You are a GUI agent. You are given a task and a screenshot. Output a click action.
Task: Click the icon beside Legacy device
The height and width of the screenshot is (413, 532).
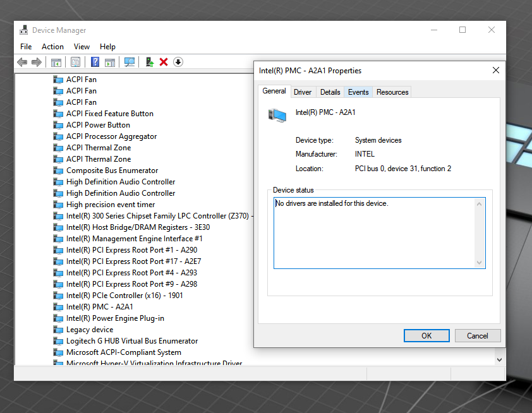tap(58, 330)
